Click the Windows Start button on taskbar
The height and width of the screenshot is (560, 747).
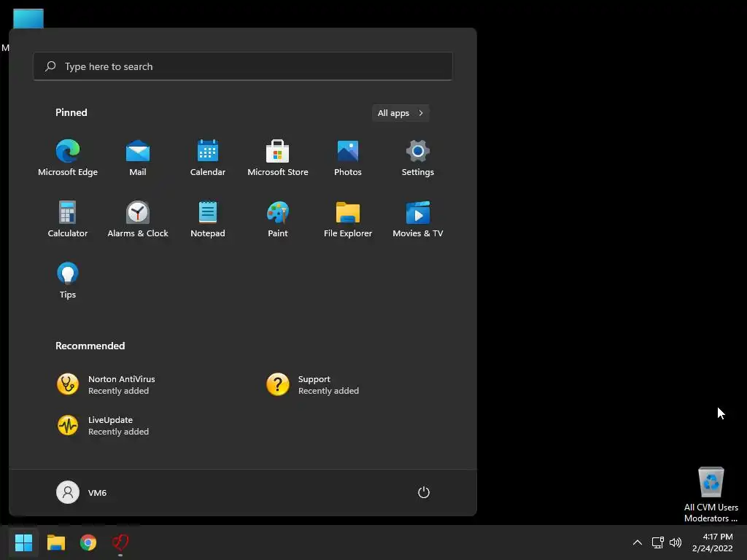point(23,542)
